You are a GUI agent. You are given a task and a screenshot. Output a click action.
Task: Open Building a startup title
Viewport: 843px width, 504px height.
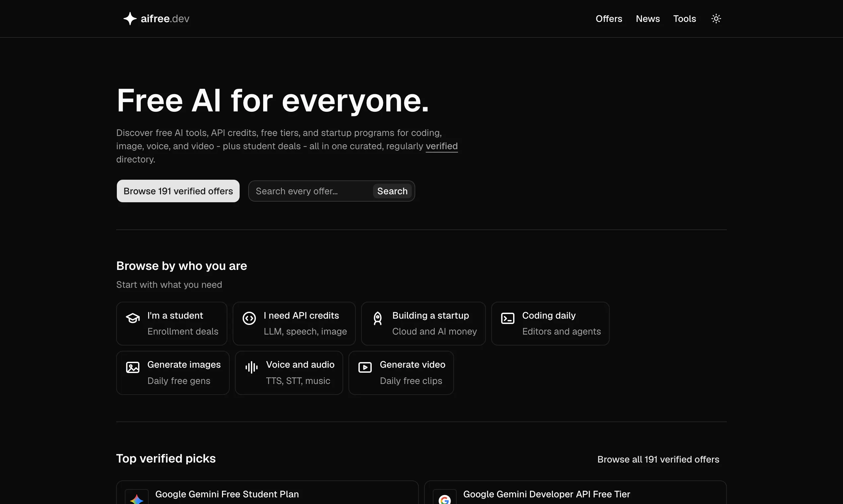[430, 316]
